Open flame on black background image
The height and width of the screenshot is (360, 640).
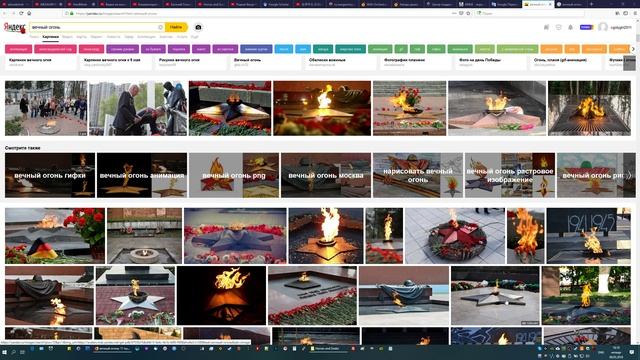pyautogui.click(x=221, y=296)
